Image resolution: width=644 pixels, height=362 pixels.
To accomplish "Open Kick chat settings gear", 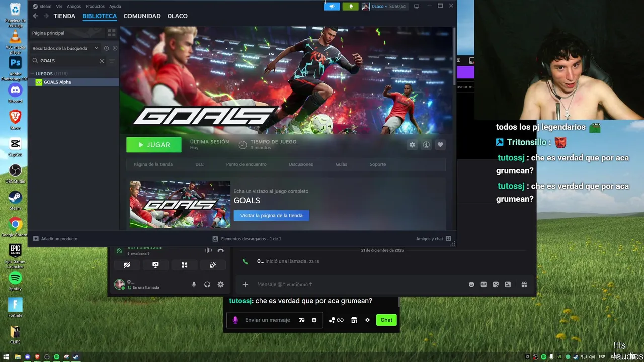I will pyautogui.click(x=367, y=320).
